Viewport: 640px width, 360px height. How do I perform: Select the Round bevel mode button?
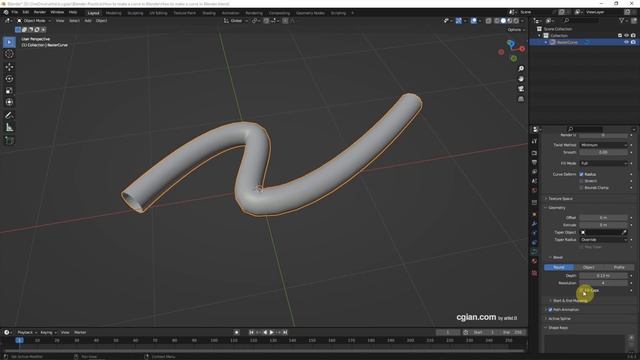559,267
